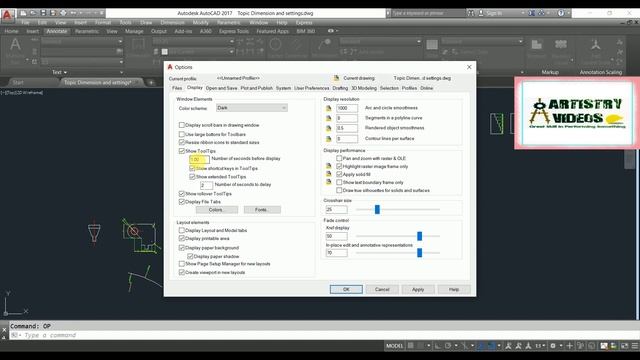Viewport: 640px width, 360px height.
Task: Click the Help button in Options dialog
Action: click(x=454, y=289)
